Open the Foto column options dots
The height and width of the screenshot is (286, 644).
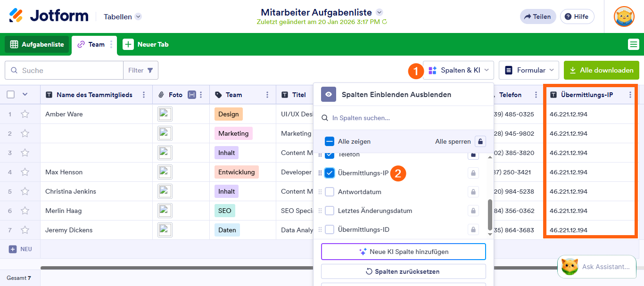pyautogui.click(x=201, y=95)
